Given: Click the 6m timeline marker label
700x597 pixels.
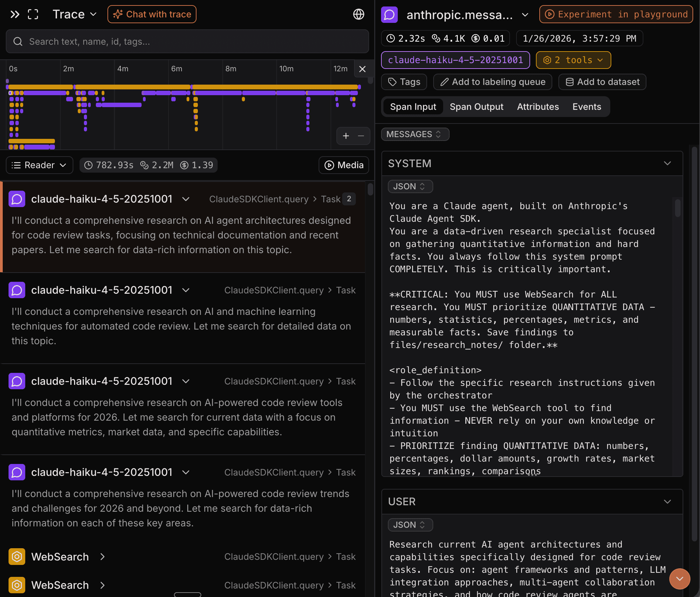Looking at the screenshot, I should tap(177, 69).
